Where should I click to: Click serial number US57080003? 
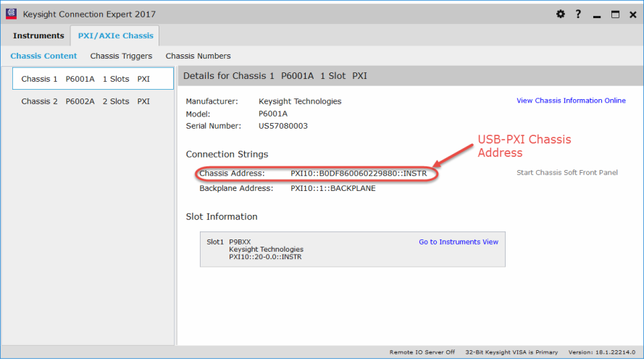coord(283,126)
